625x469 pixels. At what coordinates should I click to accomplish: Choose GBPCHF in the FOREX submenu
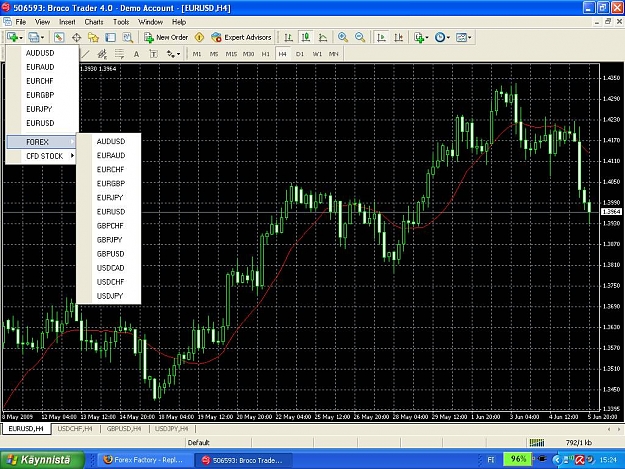109,226
